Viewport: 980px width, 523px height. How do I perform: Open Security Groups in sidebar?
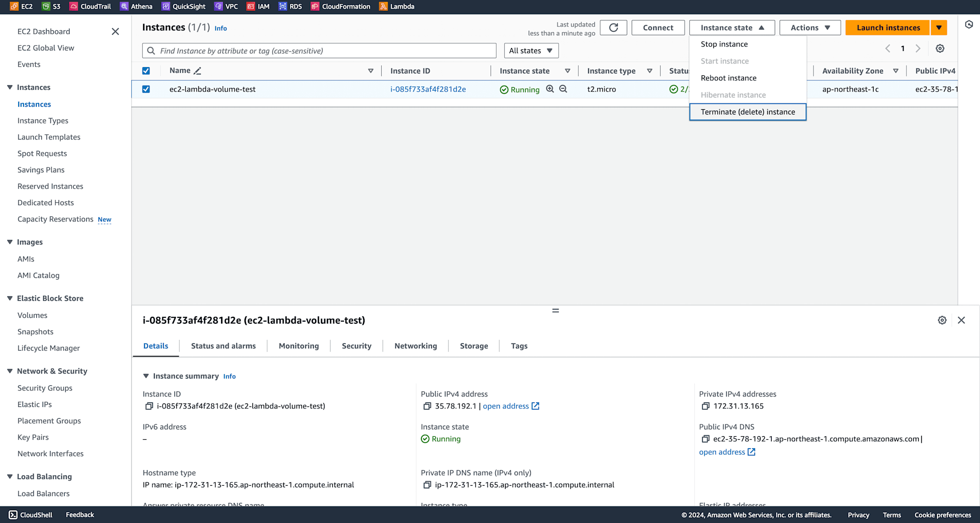point(45,388)
